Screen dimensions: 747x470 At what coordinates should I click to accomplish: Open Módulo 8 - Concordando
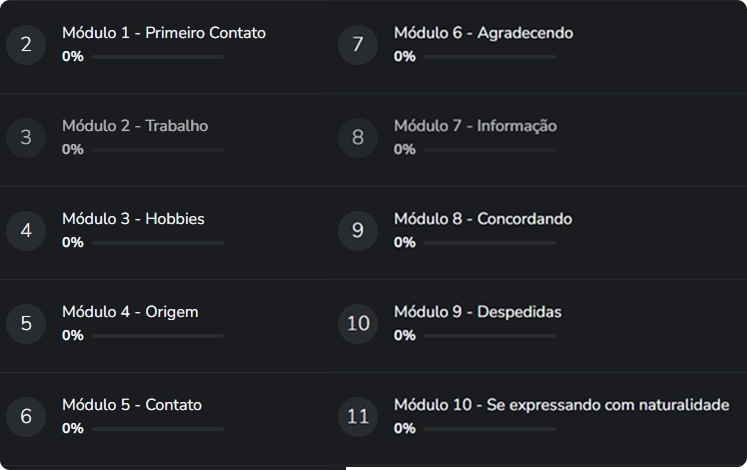pos(483,219)
